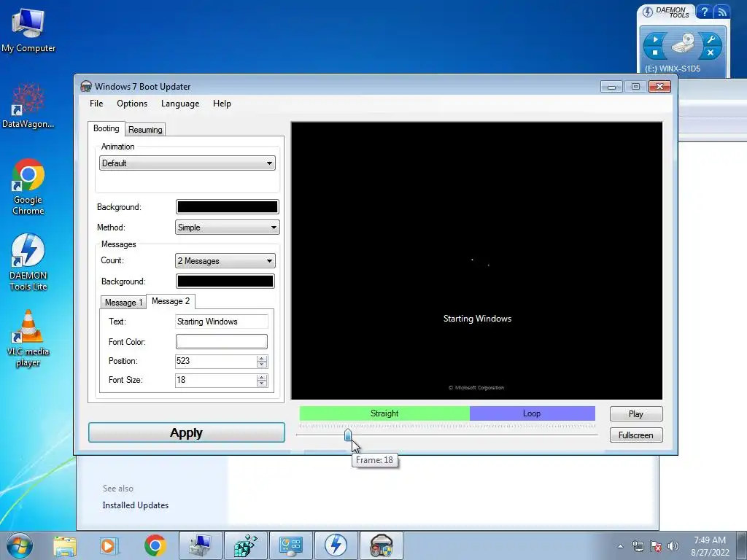Select the Booting tab
Viewport: 747px width, 560px height.
coord(107,128)
